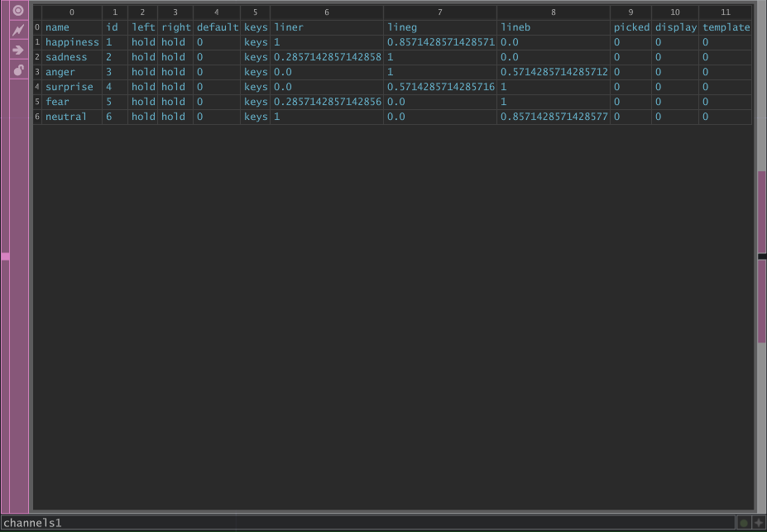Click the lineg value '0.0' in neutral row
Image resolution: width=767 pixels, height=532 pixels.
[440, 117]
